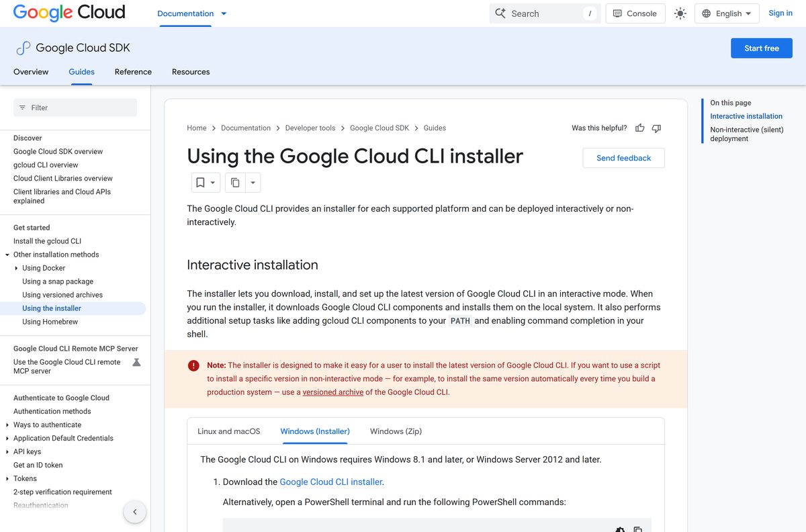Click the red Note warning icon
Viewport: 806px width, 532px height.
coord(193,365)
